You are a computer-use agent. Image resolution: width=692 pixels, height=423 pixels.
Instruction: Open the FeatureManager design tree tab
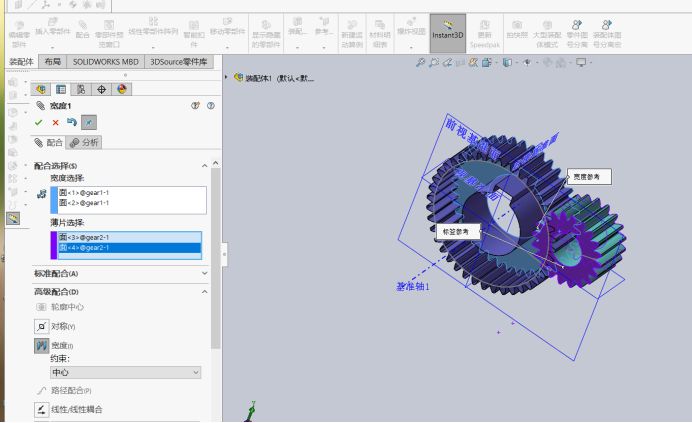coord(41,90)
